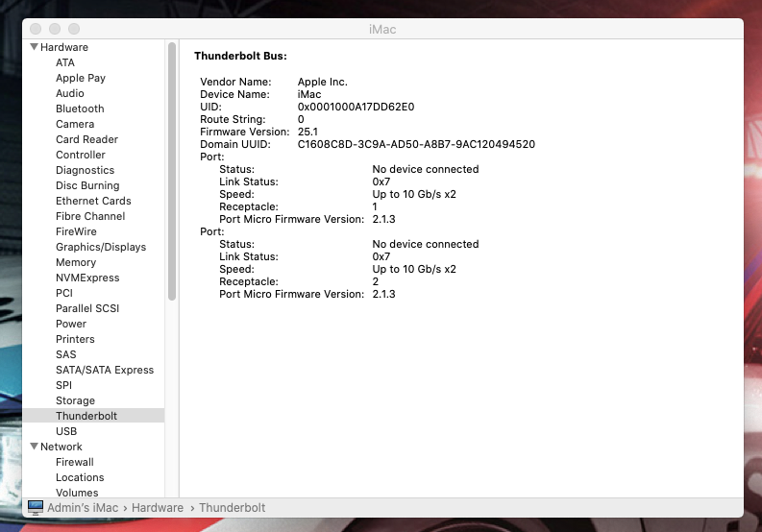Image resolution: width=762 pixels, height=532 pixels.
Task: Click the UID value 0x0001000A17DD62E0
Action: tap(356, 107)
